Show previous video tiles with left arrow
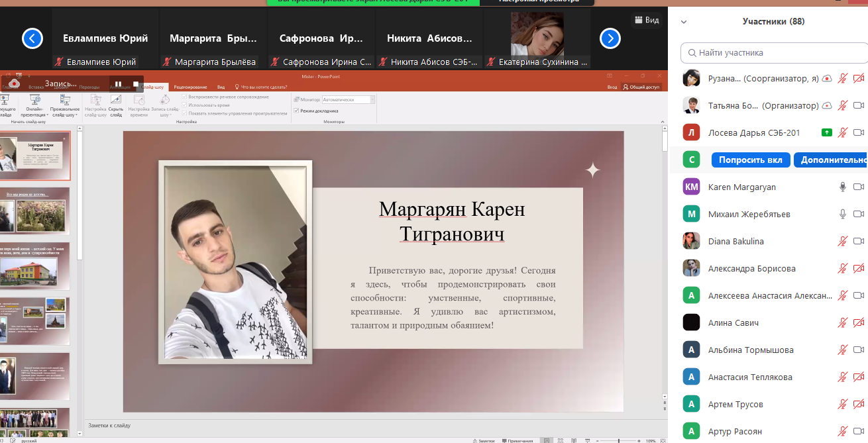The image size is (868, 443). (32, 38)
